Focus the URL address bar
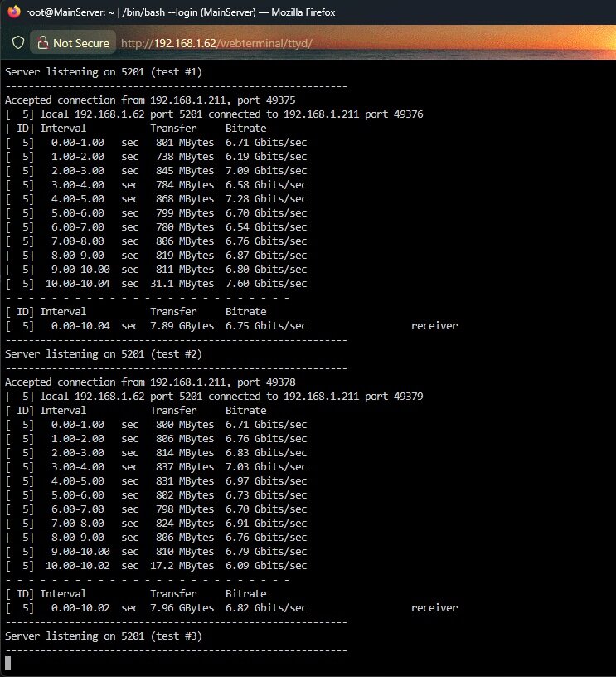Image resolution: width=616 pixels, height=677 pixels. click(216, 43)
